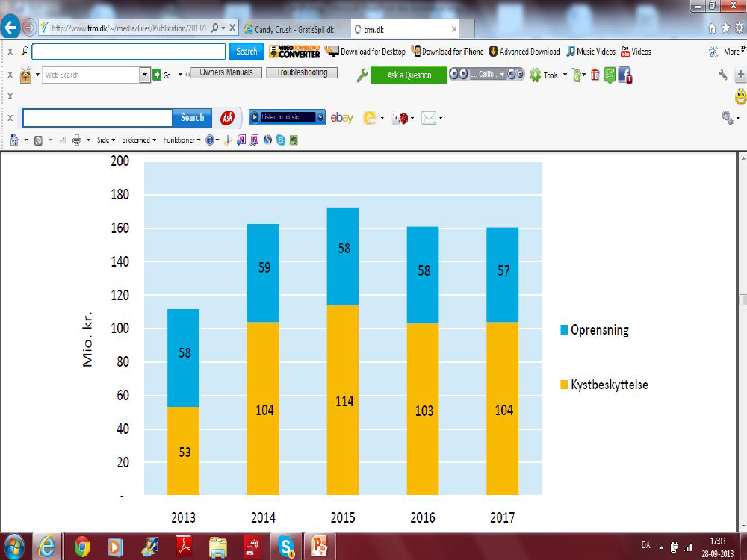Viewport: 747px width, 560px height.
Task: Click inside the Ask search text field
Action: tap(97, 118)
